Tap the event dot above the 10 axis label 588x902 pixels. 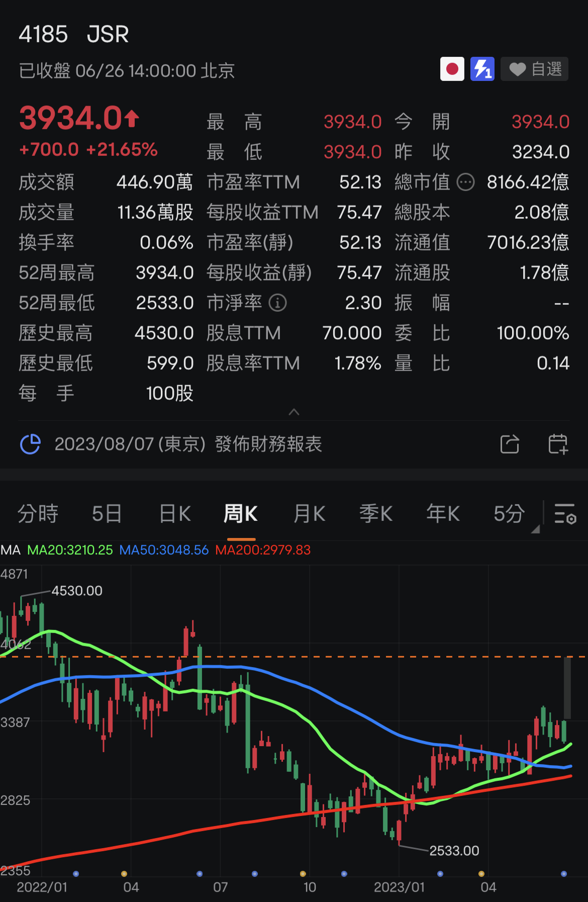(303, 874)
